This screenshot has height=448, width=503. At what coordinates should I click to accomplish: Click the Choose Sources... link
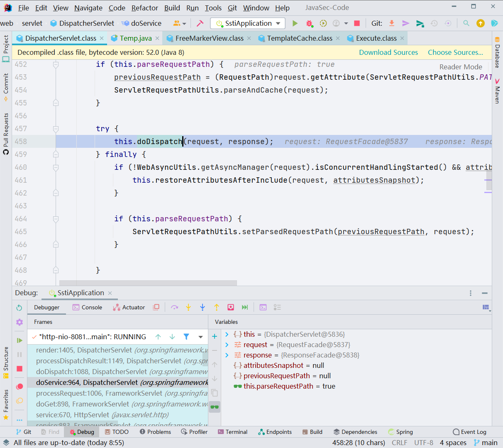click(455, 52)
